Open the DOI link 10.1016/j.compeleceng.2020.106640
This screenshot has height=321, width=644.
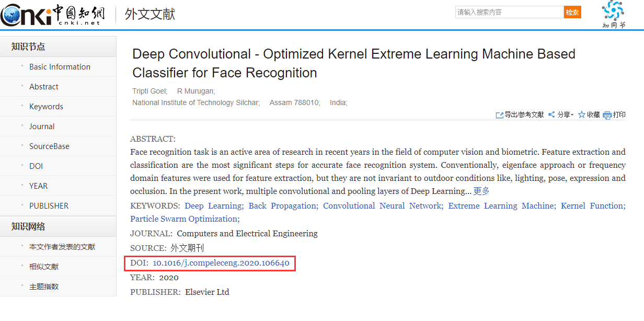pos(221,263)
